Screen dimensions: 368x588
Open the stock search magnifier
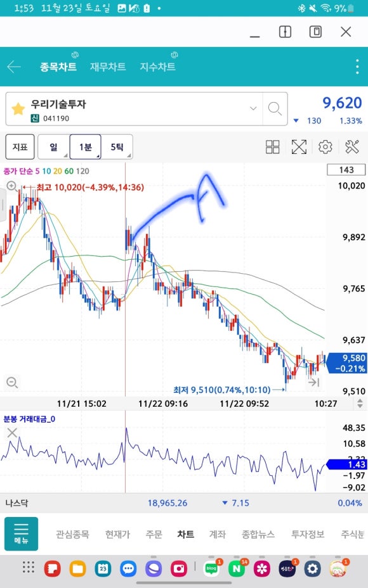tap(275, 109)
